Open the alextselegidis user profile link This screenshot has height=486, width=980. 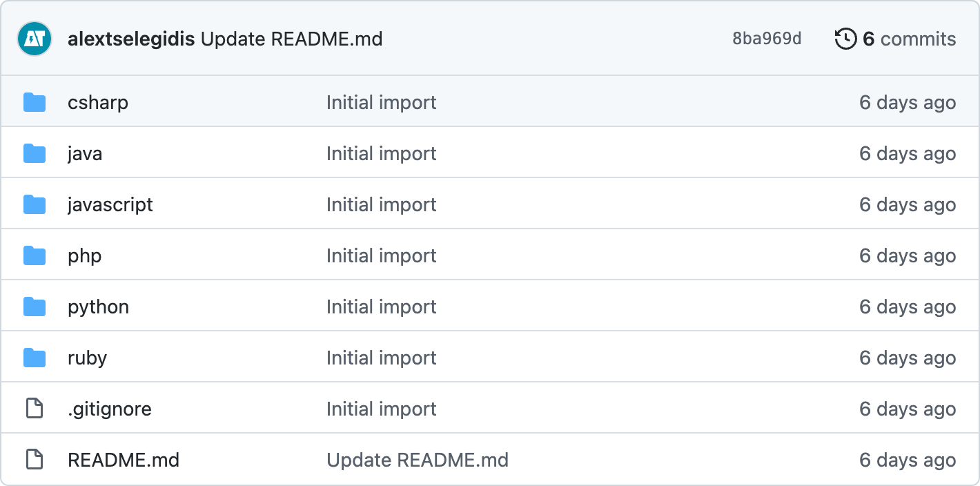[x=131, y=39]
